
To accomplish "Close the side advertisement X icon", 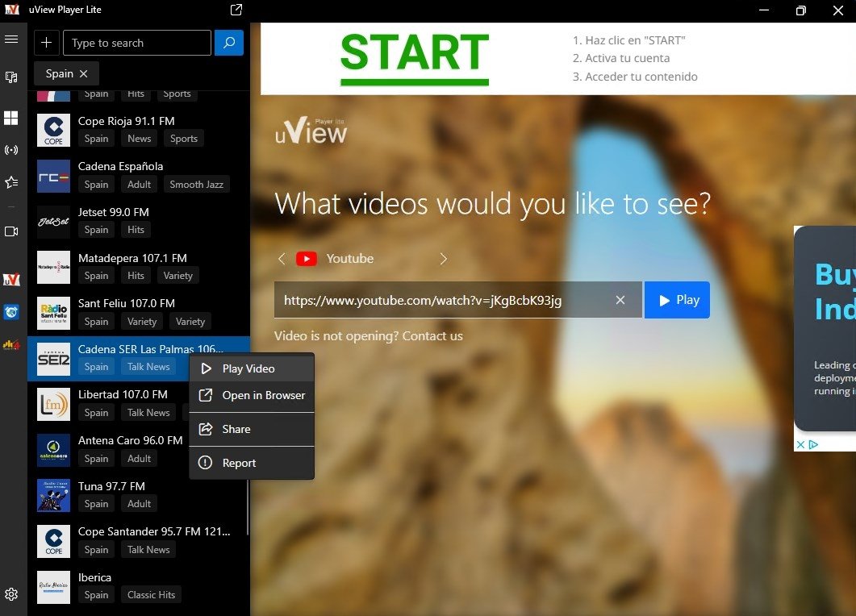I will tap(800, 445).
